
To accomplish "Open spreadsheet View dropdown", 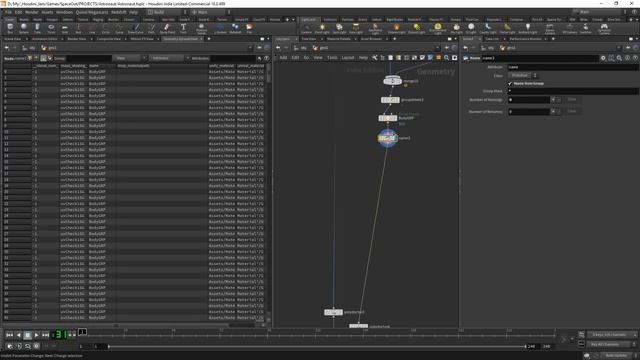I will tap(129, 58).
